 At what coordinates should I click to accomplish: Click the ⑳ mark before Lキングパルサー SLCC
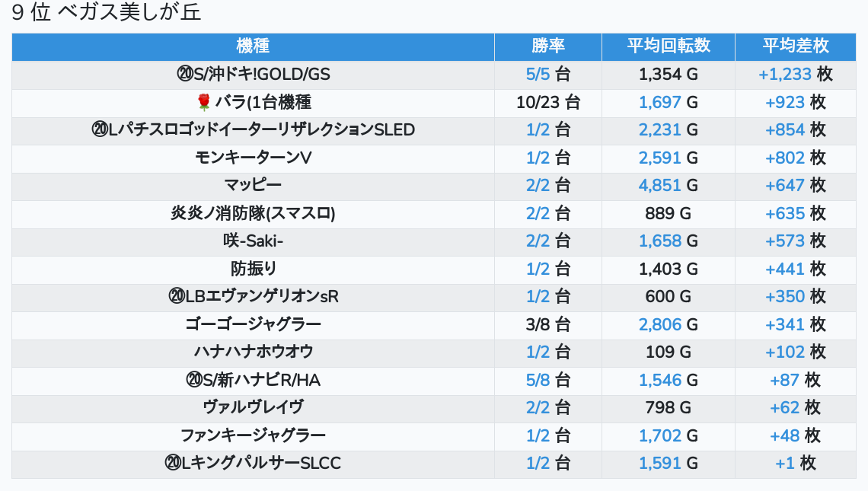coord(172,463)
